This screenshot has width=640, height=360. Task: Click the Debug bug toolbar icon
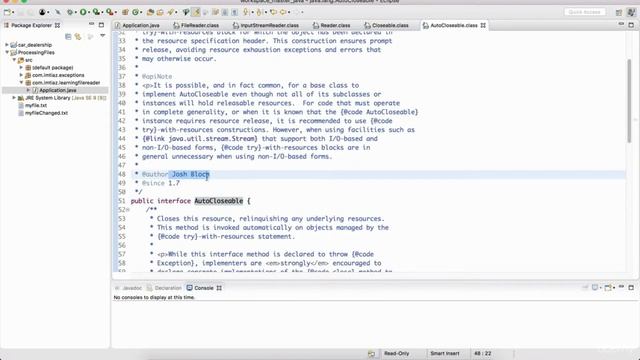(70, 12)
